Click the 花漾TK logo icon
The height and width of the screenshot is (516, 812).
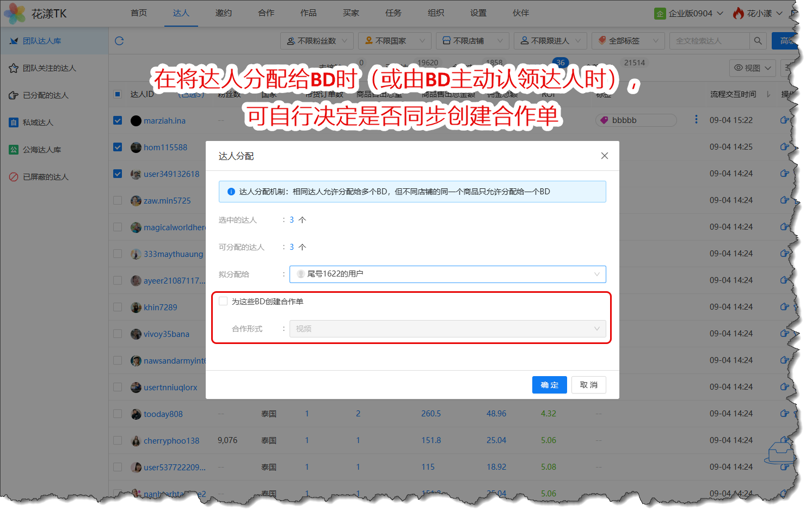pos(15,13)
